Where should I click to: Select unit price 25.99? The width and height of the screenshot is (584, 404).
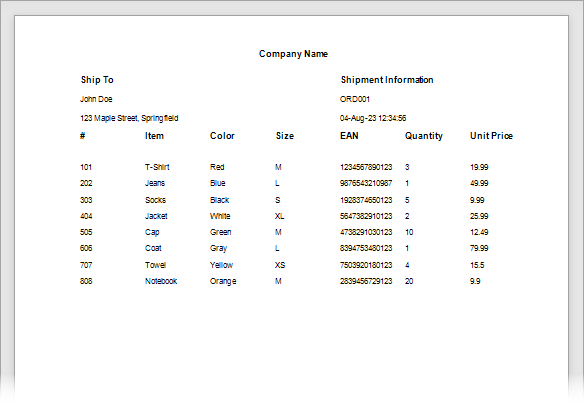(479, 216)
